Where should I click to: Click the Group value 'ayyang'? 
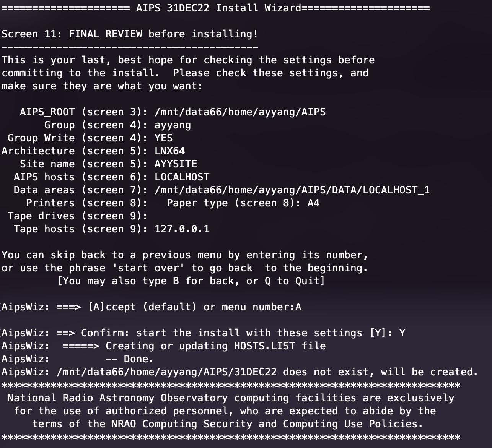tap(173, 125)
